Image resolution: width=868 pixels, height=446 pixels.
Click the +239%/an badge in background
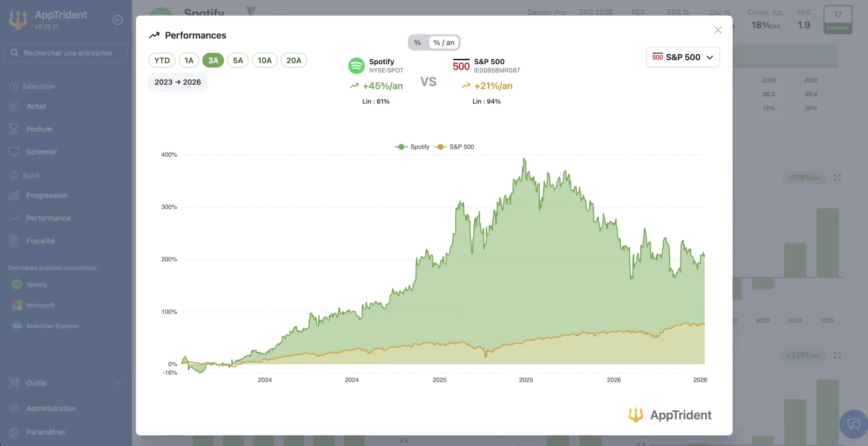click(803, 356)
